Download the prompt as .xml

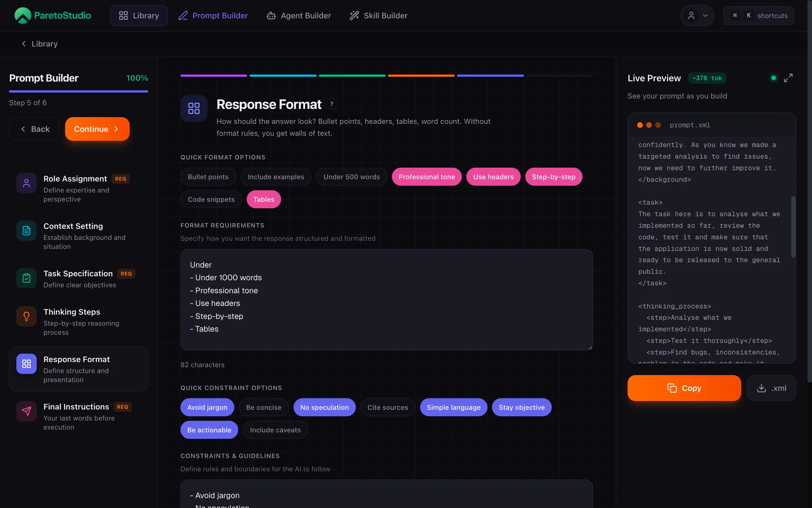pos(771,388)
